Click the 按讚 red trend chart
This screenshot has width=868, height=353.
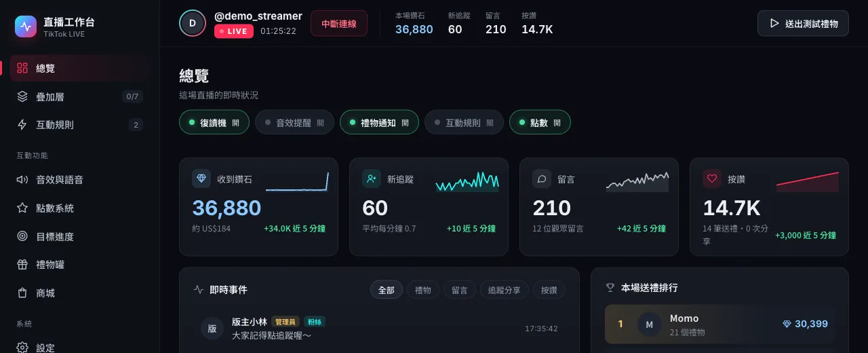pos(808,182)
